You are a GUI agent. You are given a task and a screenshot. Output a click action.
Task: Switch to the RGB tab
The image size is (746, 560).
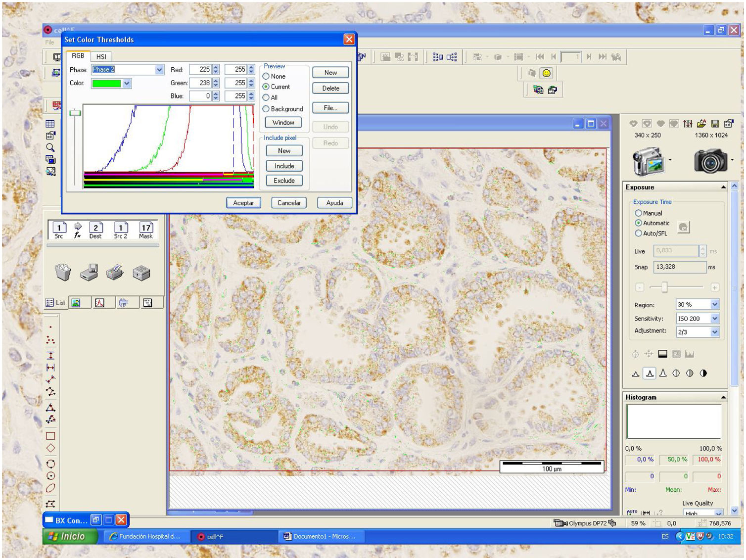point(78,56)
